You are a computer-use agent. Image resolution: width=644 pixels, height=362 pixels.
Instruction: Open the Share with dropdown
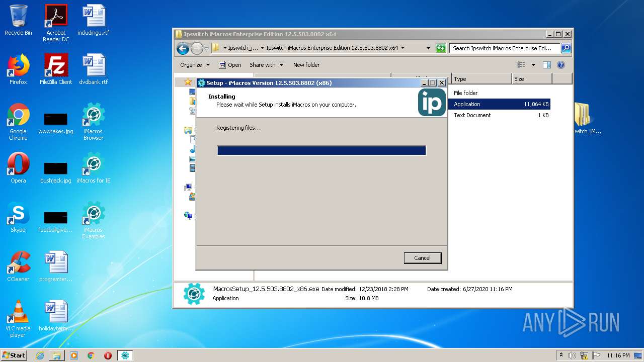click(267, 65)
